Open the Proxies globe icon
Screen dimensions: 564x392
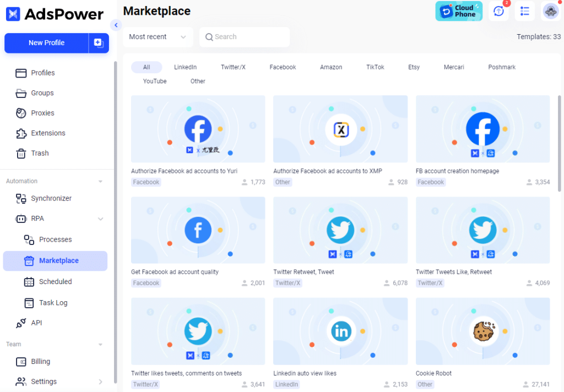click(x=21, y=113)
